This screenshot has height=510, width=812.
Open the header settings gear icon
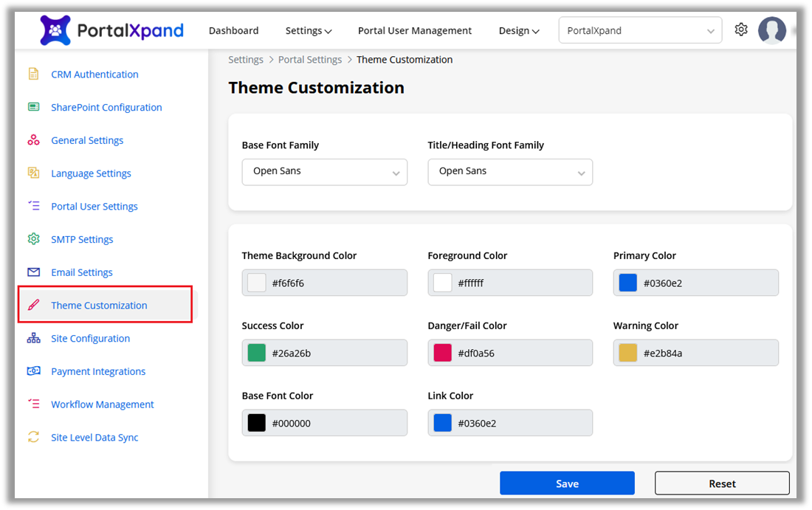click(x=741, y=30)
